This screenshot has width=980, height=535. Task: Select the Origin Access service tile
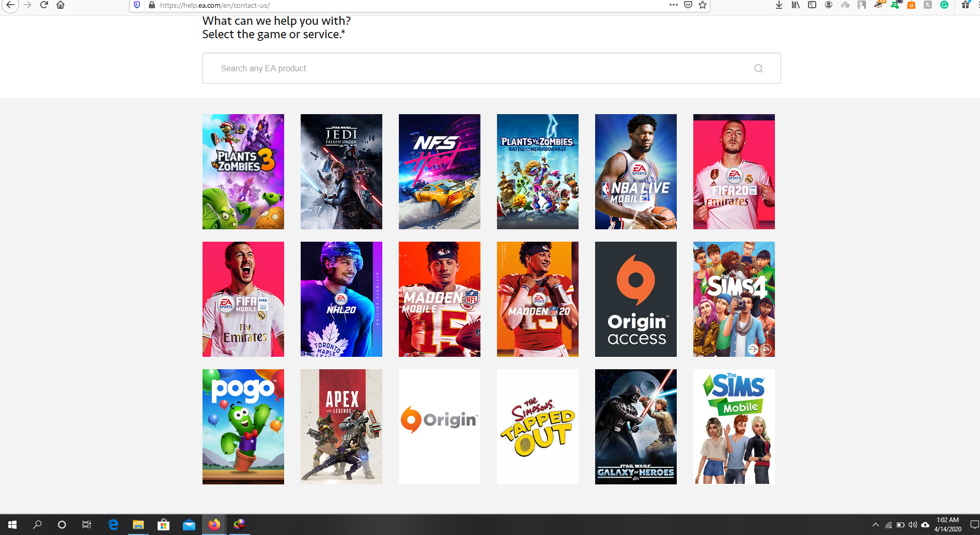click(636, 299)
